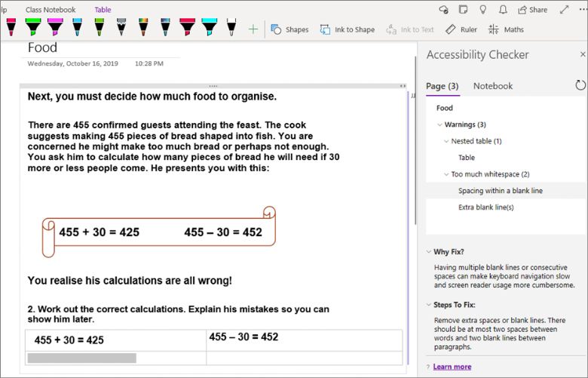Open the Maths assistant

[x=506, y=29]
